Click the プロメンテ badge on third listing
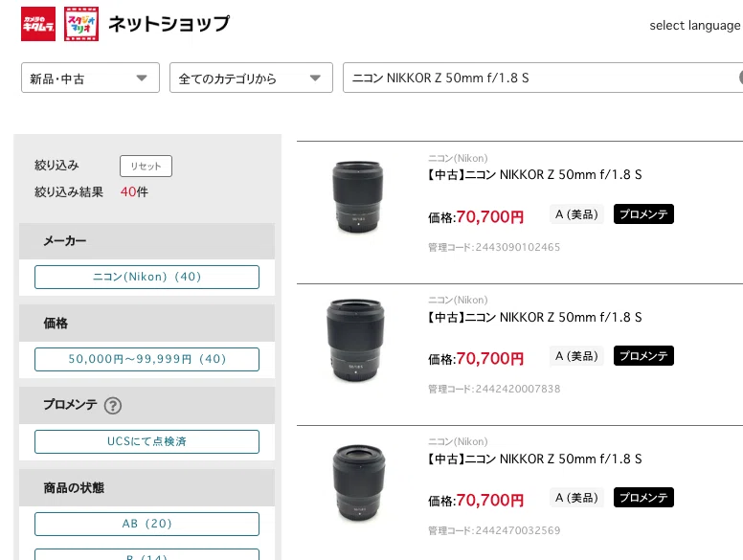Viewport: 743px width, 560px height. tap(643, 498)
